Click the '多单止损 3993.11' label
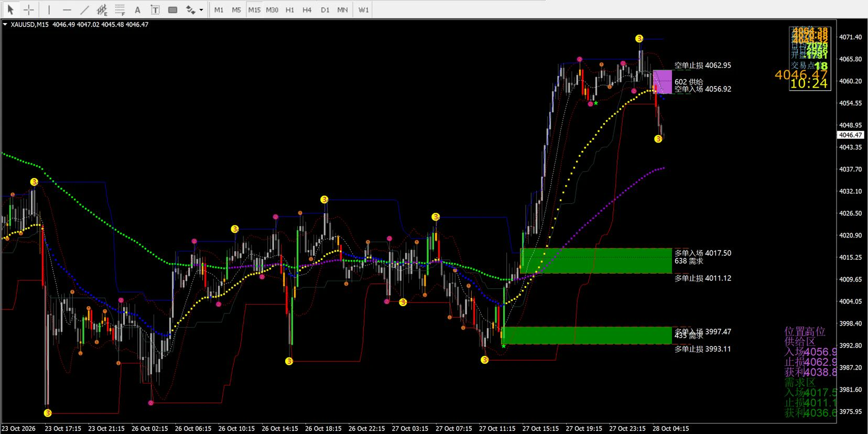The width and height of the screenshot is (868, 434). [x=702, y=349]
